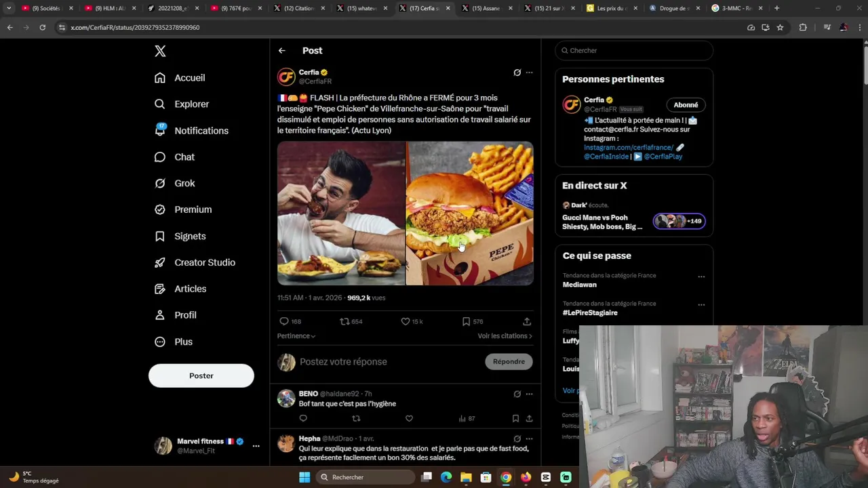Open Grok in sidebar
868x488 pixels.
(x=174, y=184)
